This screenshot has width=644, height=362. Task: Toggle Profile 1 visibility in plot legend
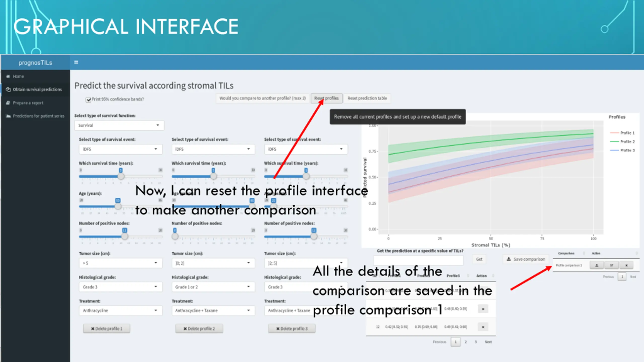[x=622, y=133]
